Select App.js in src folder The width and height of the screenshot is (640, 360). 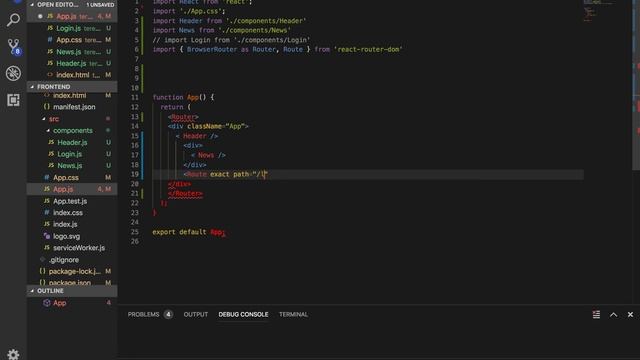click(72, 189)
